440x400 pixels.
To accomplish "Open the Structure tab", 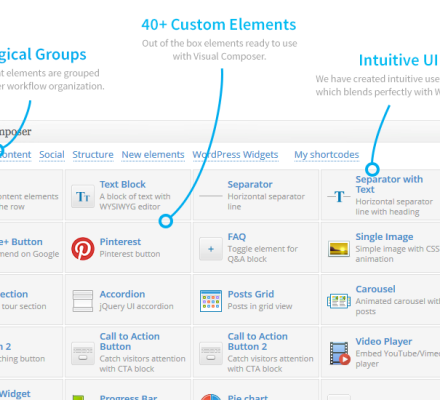I will point(93,155).
